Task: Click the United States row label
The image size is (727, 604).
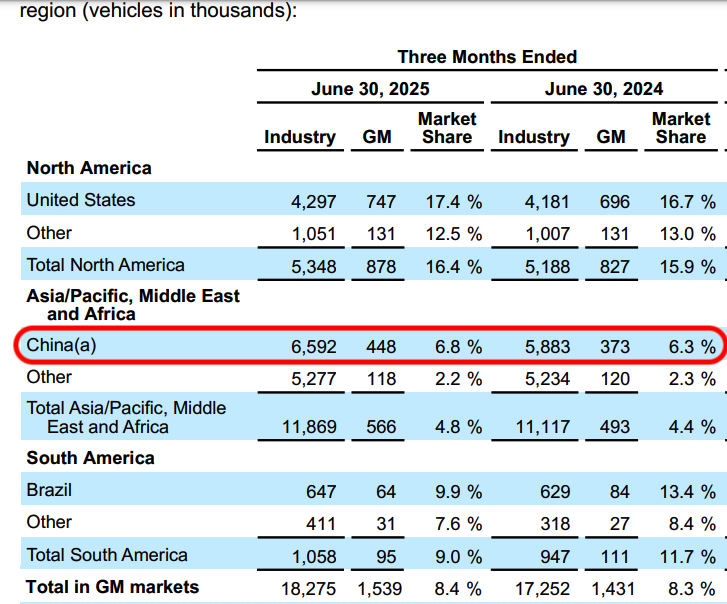Action: click(80, 200)
